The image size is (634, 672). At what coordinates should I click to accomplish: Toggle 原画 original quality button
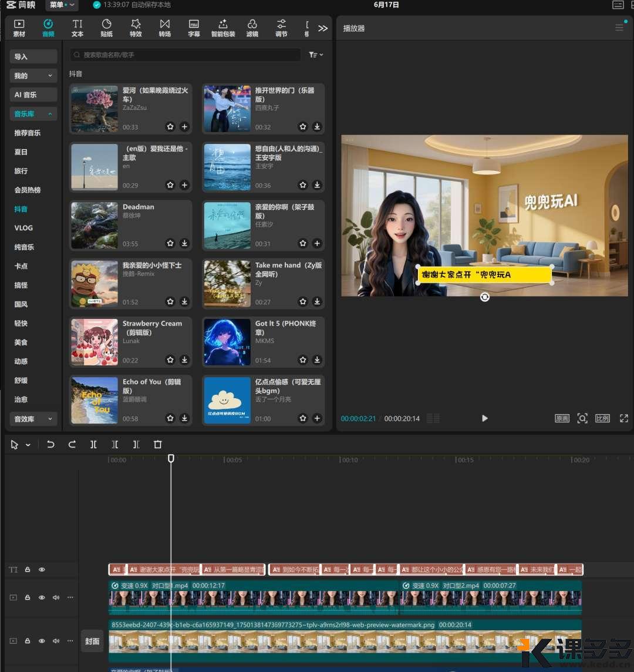(x=562, y=418)
